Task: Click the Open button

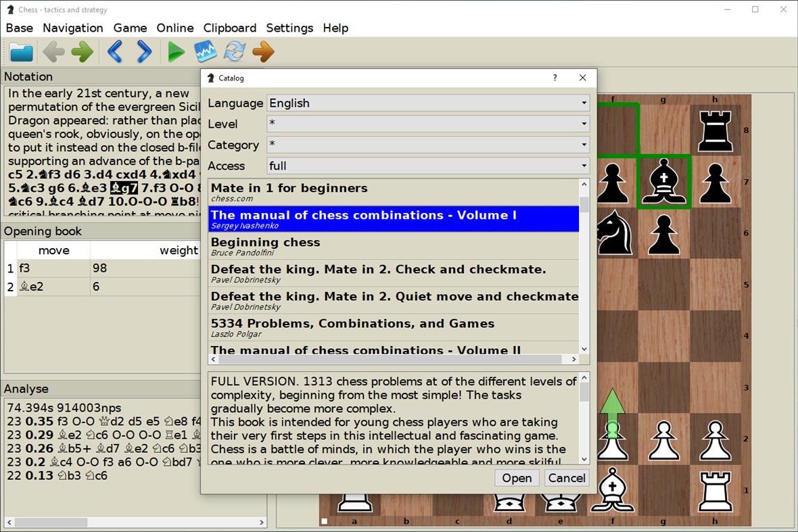Action: pyautogui.click(x=517, y=478)
